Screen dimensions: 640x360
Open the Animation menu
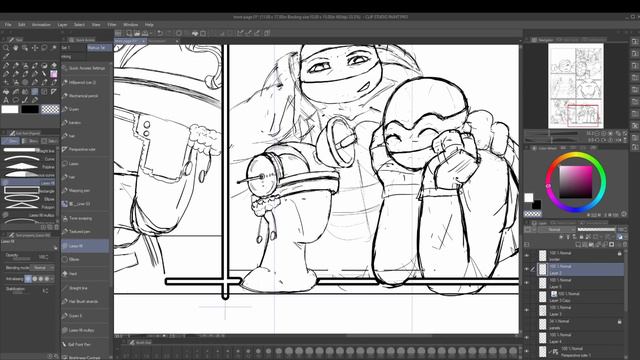coord(41,25)
